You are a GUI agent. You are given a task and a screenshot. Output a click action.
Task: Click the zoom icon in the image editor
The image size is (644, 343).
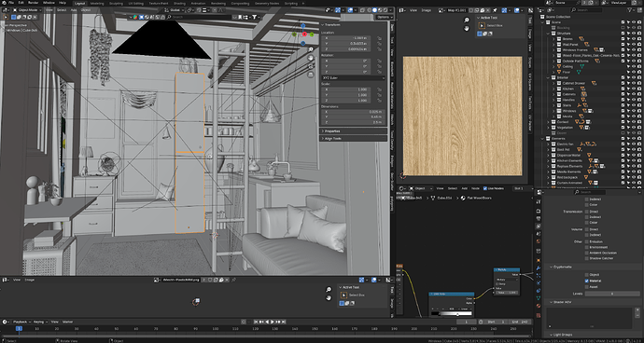pos(467,21)
